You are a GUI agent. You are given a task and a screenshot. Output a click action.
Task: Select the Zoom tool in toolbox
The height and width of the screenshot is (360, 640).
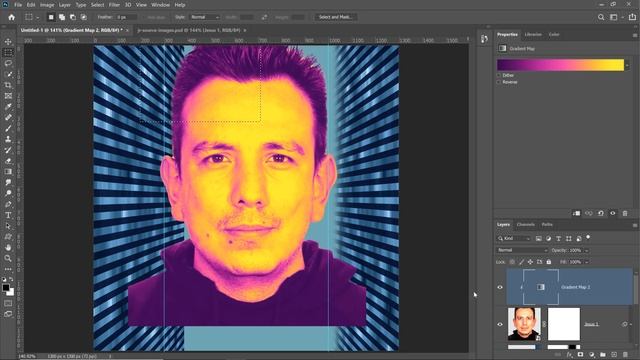8,258
